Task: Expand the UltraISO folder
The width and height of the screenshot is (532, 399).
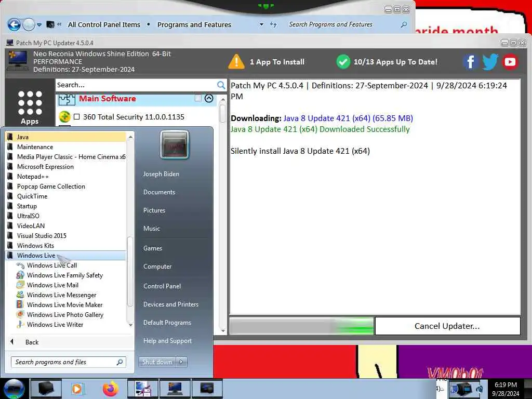Action: tap(65, 216)
